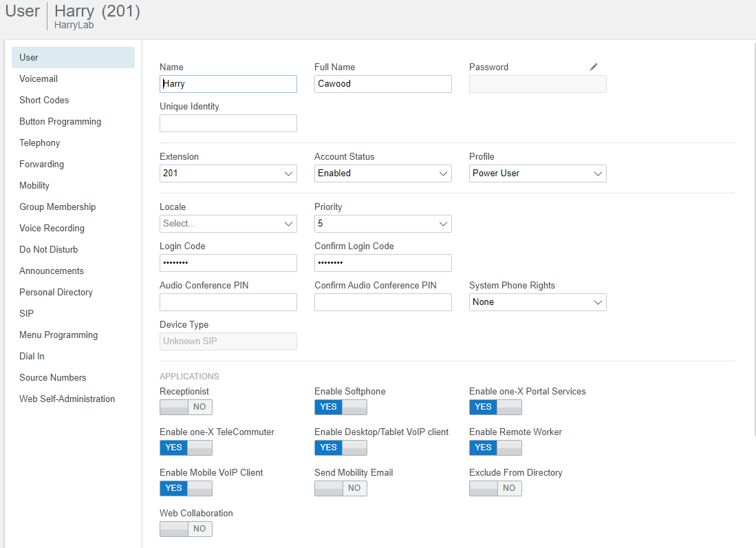The width and height of the screenshot is (756, 548).
Task: Open the Profile Power User dropdown
Action: point(537,173)
